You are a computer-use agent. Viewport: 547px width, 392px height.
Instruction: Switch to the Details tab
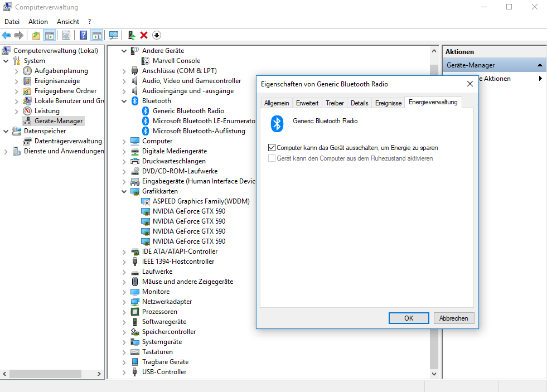pos(359,103)
